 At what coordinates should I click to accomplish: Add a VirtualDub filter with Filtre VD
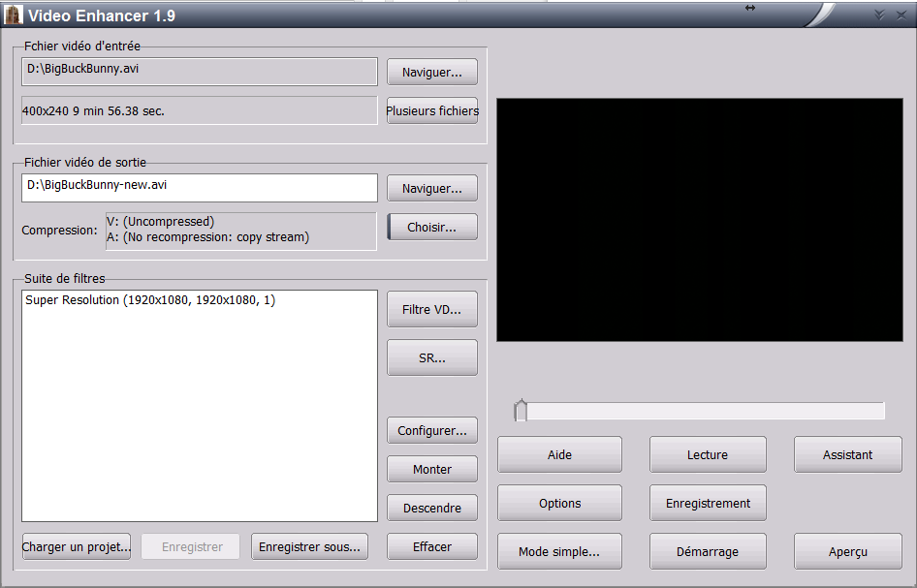[431, 309]
